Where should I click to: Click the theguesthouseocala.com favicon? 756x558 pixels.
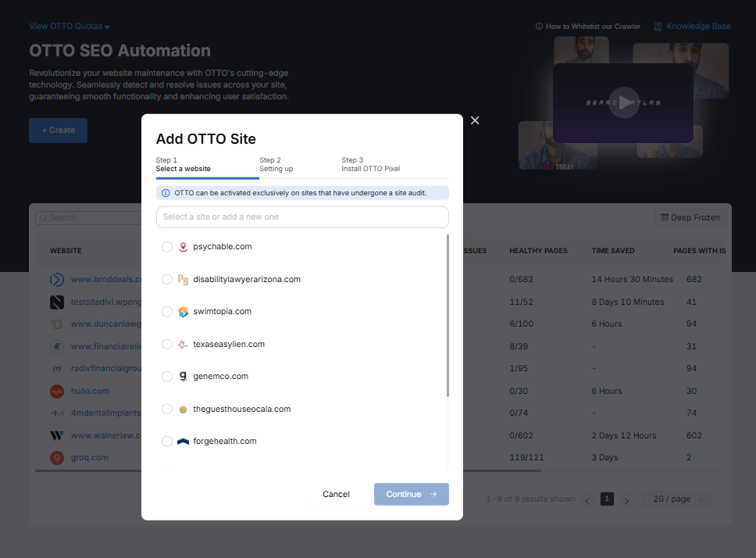183,410
